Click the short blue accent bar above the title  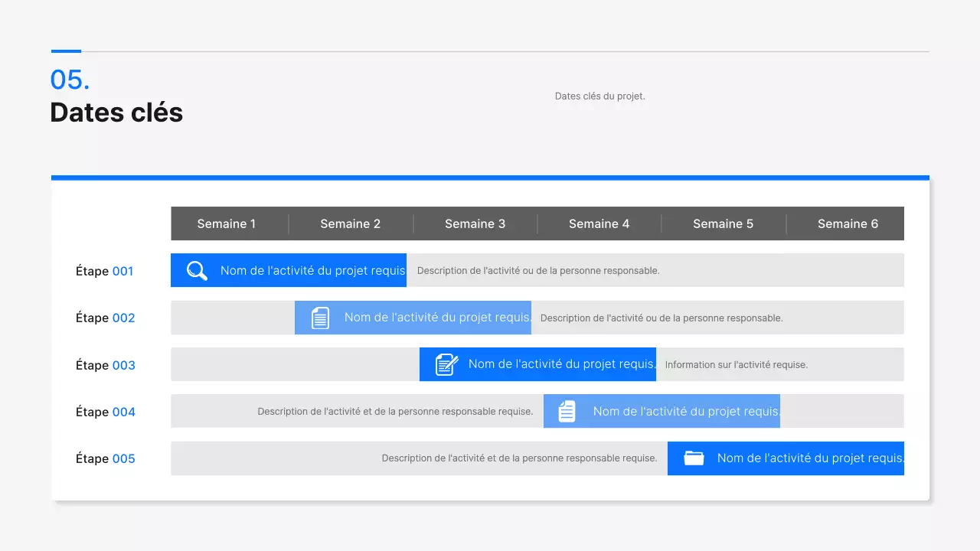pos(66,51)
